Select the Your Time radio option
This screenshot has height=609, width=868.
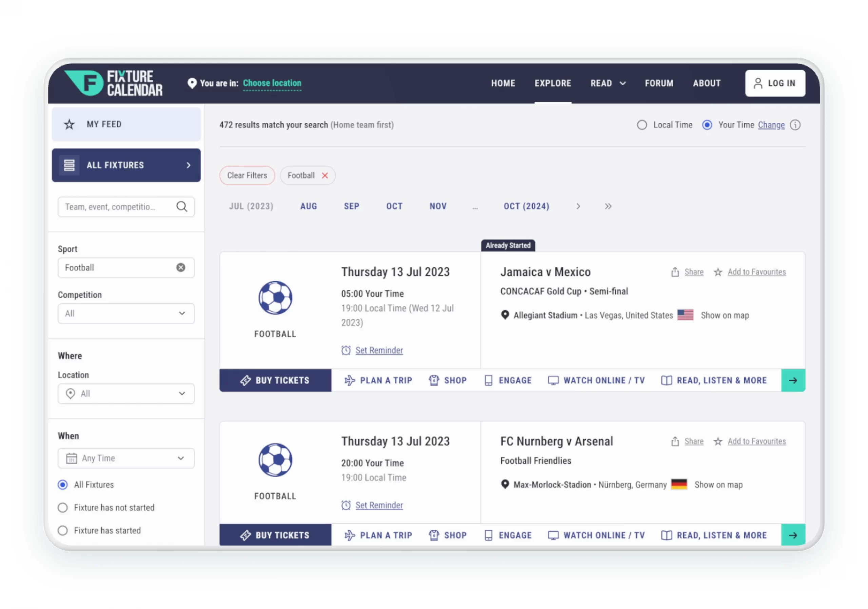(x=707, y=125)
